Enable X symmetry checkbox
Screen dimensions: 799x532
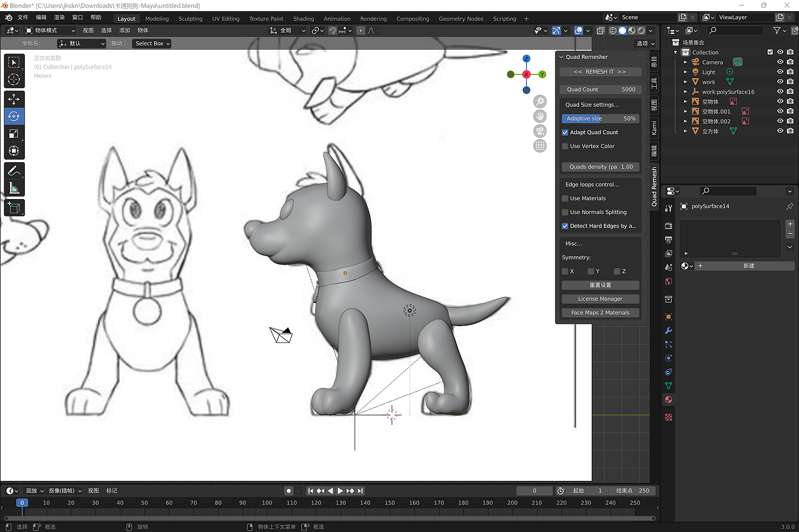(565, 271)
